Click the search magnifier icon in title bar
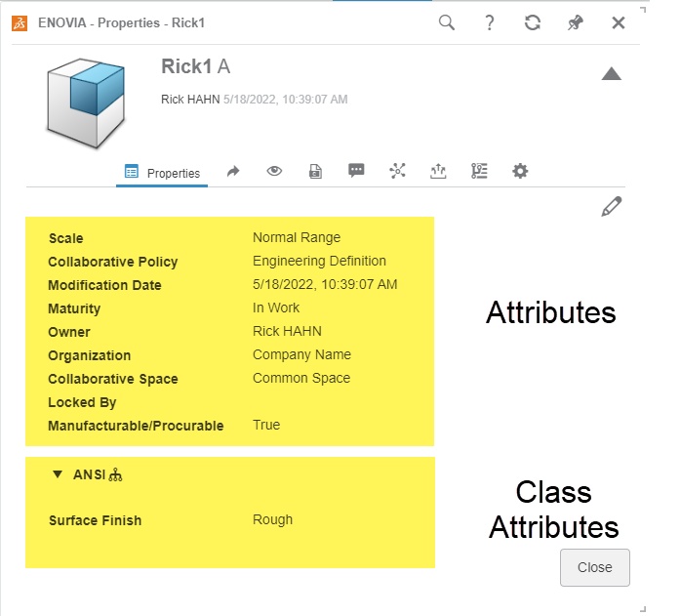The image size is (680, 616). coord(446,22)
